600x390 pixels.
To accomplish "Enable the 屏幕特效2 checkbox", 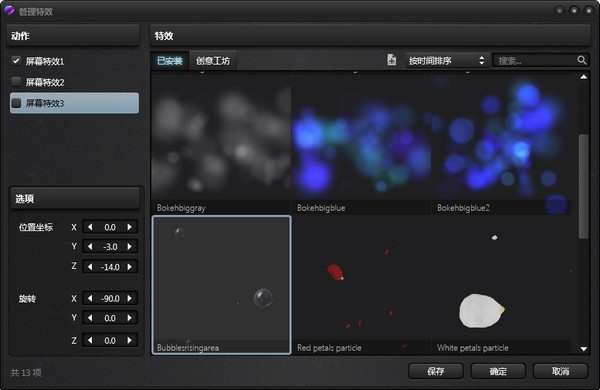I will click(x=16, y=82).
